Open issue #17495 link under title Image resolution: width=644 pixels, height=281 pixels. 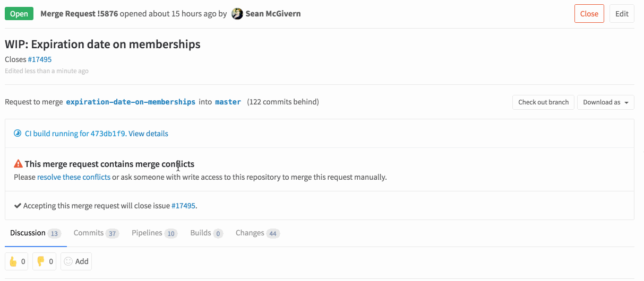(x=40, y=59)
